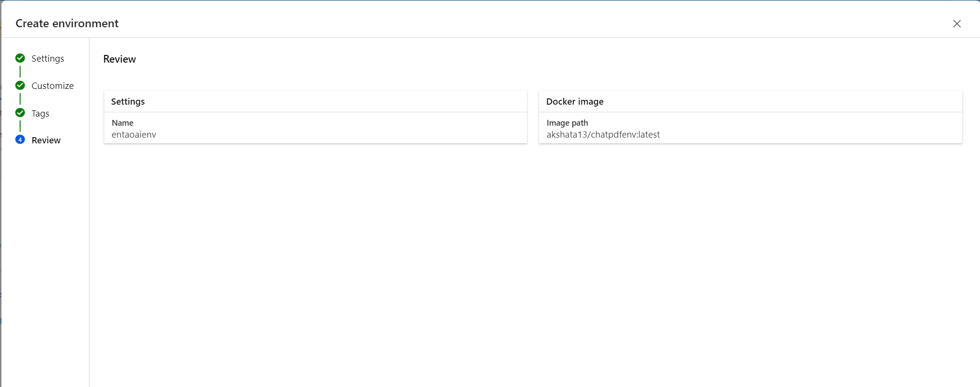Viewport: 980px width, 387px height.
Task: Click the Name label in Settings card
Action: point(122,123)
